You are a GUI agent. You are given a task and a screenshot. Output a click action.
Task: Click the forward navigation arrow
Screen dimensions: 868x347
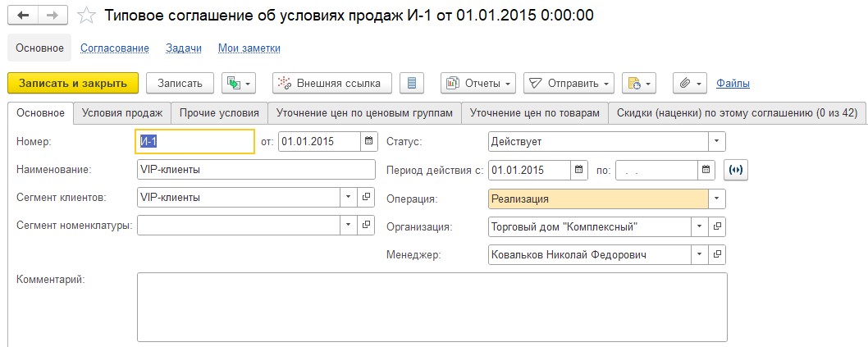coord(52,16)
